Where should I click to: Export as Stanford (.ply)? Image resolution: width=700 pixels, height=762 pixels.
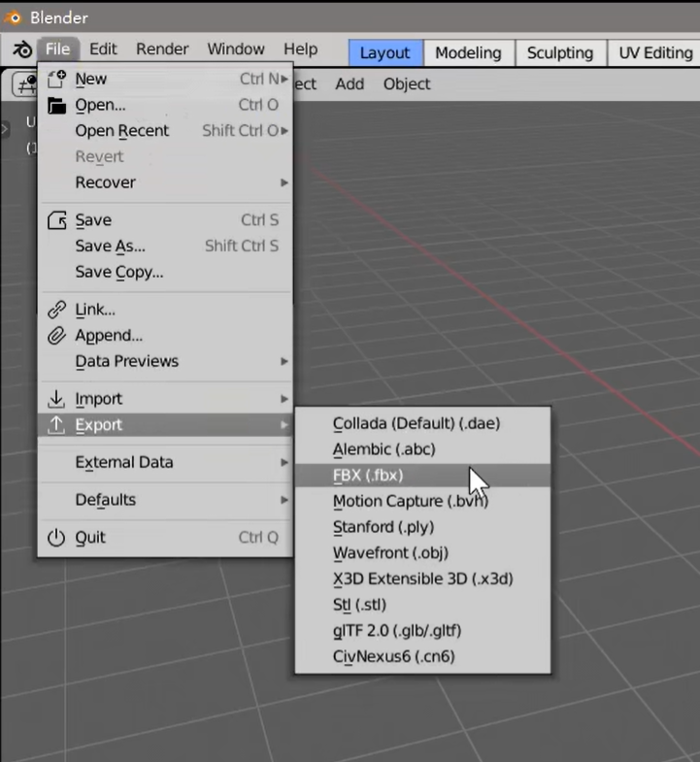[x=423, y=527]
